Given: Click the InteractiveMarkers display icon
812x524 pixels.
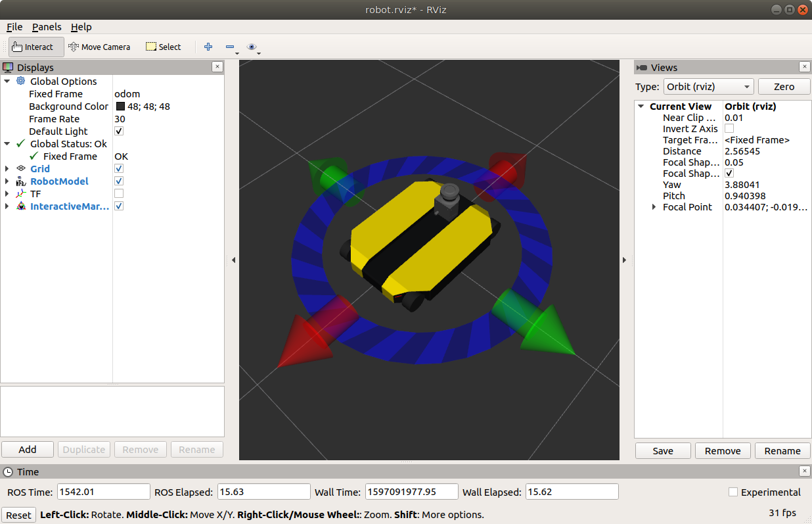Looking at the screenshot, I should coord(21,206).
